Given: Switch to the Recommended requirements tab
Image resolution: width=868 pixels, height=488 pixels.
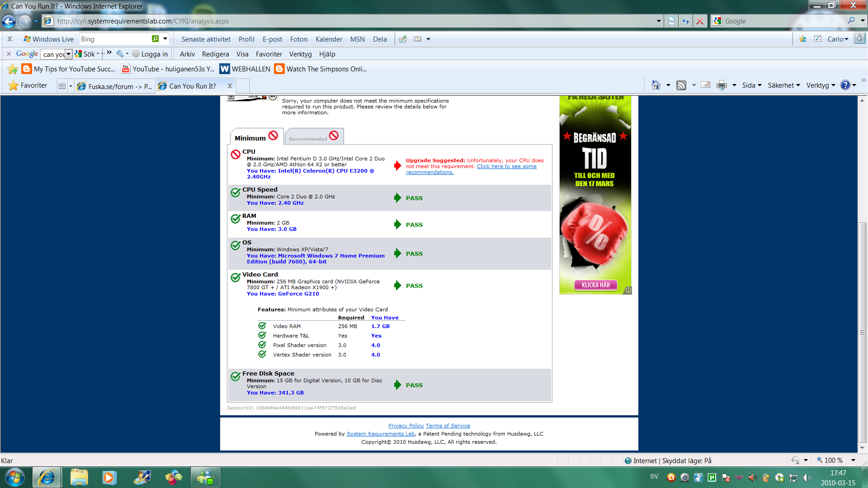Looking at the screenshot, I should 314,136.
